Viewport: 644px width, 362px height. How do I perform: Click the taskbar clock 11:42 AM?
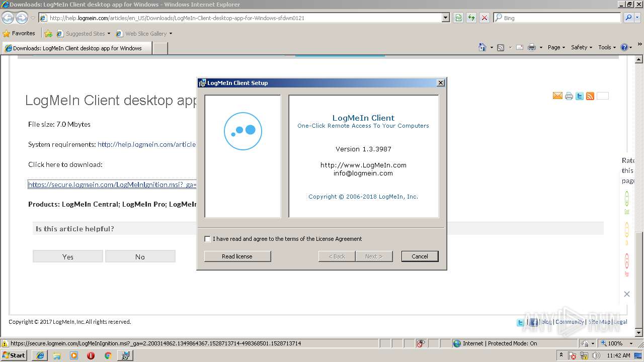coord(618,355)
